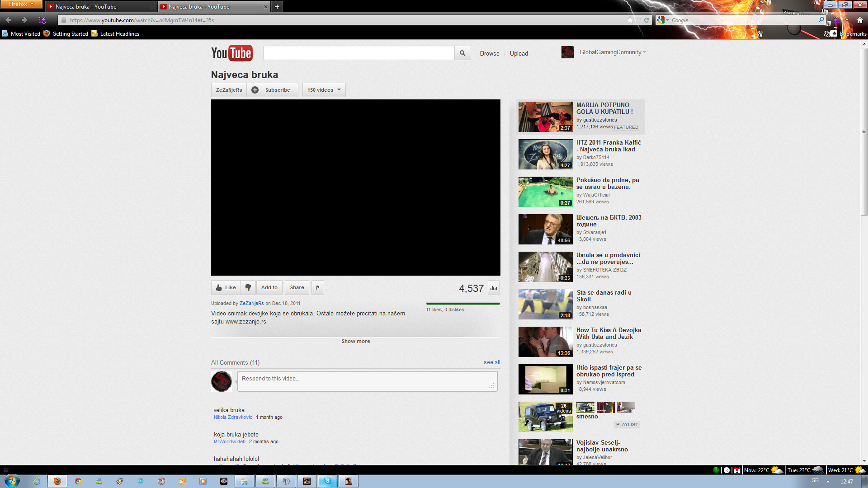The width and height of the screenshot is (868, 488).
Task: Show hidden tray icons arrow
Action: [x=828, y=481]
